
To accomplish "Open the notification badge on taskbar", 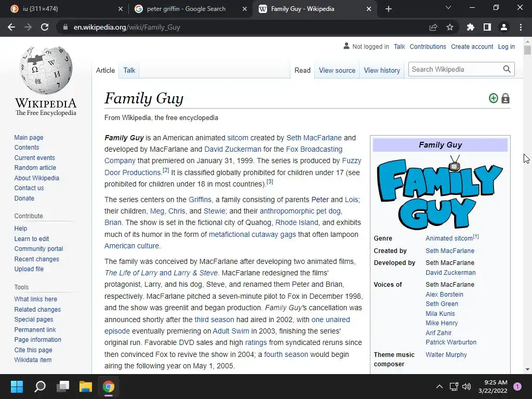I will pyautogui.click(x=517, y=387).
